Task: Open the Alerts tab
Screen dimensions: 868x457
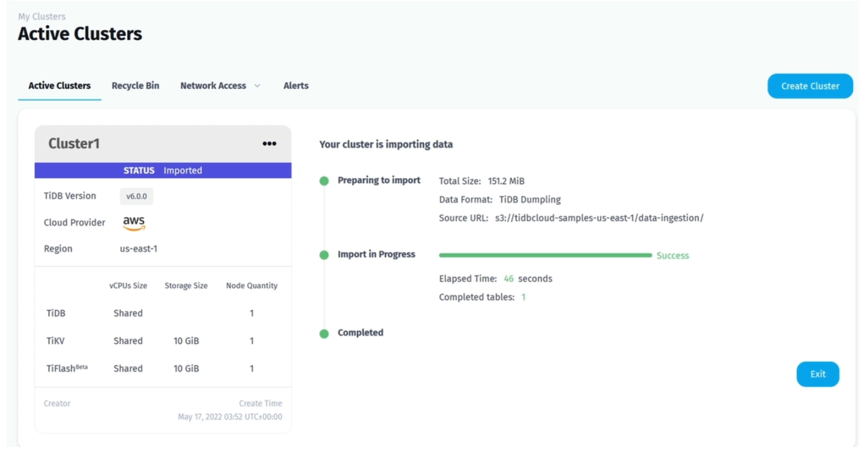Action: (x=296, y=86)
